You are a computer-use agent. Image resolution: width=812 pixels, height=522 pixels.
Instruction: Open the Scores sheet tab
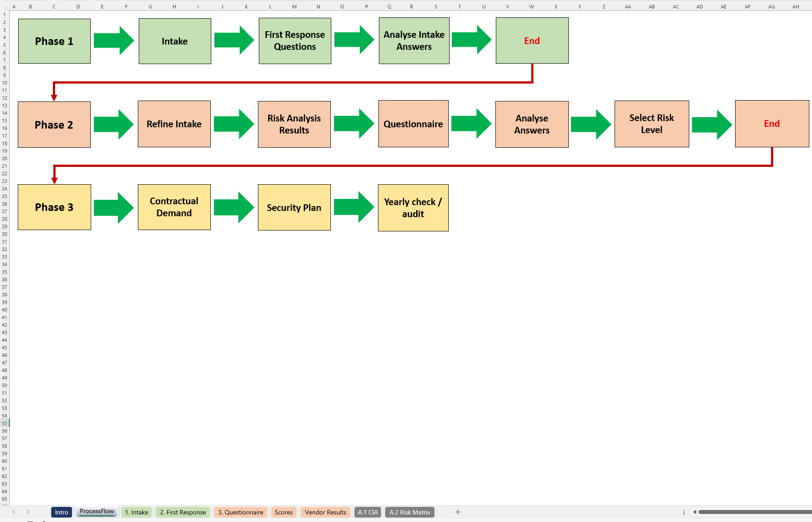284,512
